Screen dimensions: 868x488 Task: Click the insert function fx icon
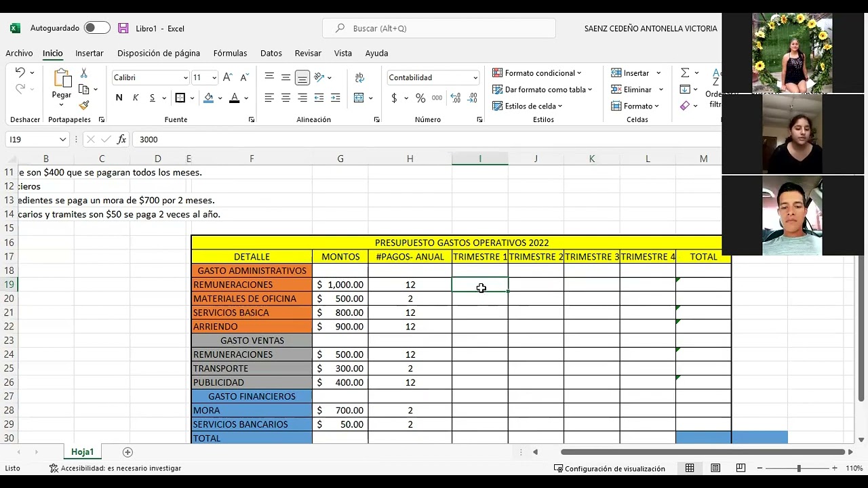tap(122, 140)
